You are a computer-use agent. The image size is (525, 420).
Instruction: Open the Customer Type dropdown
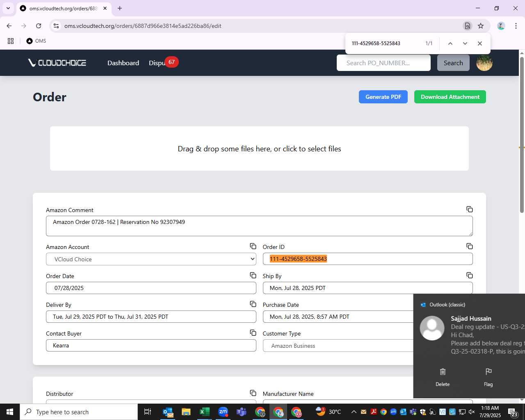coord(338,346)
